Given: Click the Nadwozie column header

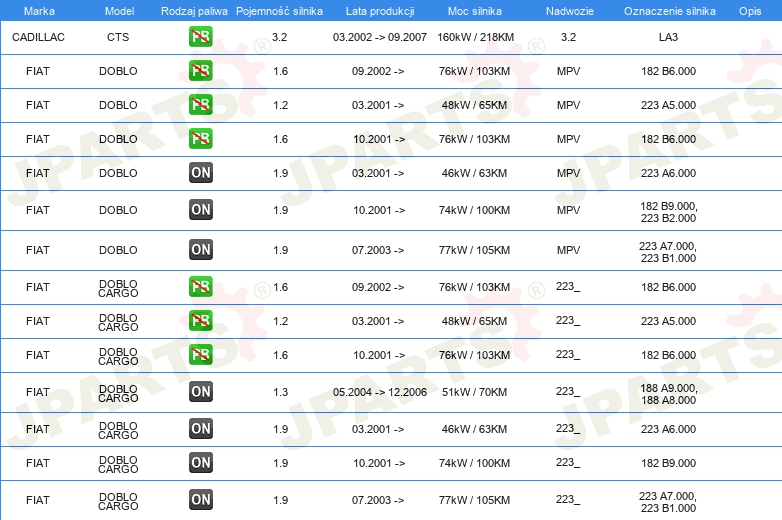Looking at the screenshot, I should coord(570,11).
